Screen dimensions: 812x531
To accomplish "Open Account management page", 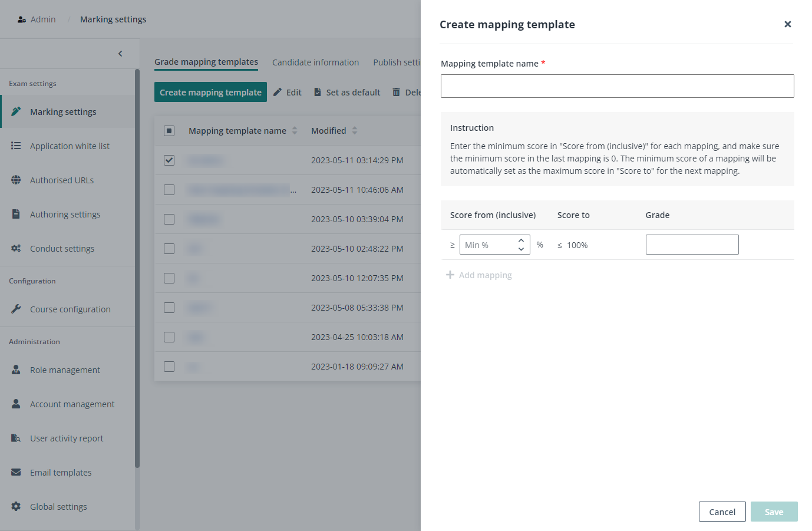I will click(68, 404).
